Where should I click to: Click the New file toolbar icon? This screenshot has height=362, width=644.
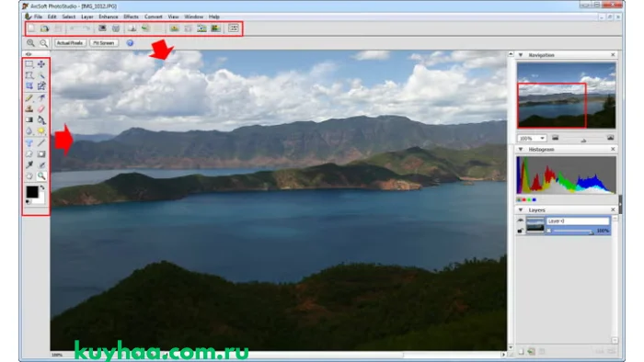click(x=31, y=28)
